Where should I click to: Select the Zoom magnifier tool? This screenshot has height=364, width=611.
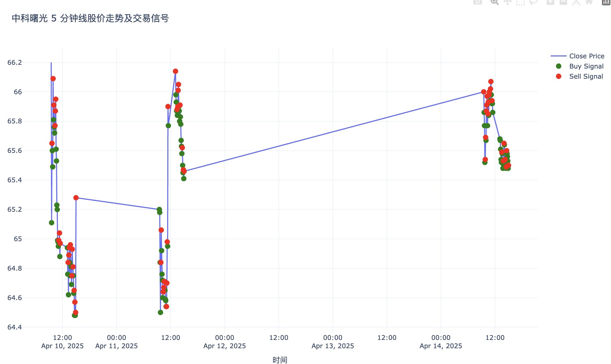point(495,2)
